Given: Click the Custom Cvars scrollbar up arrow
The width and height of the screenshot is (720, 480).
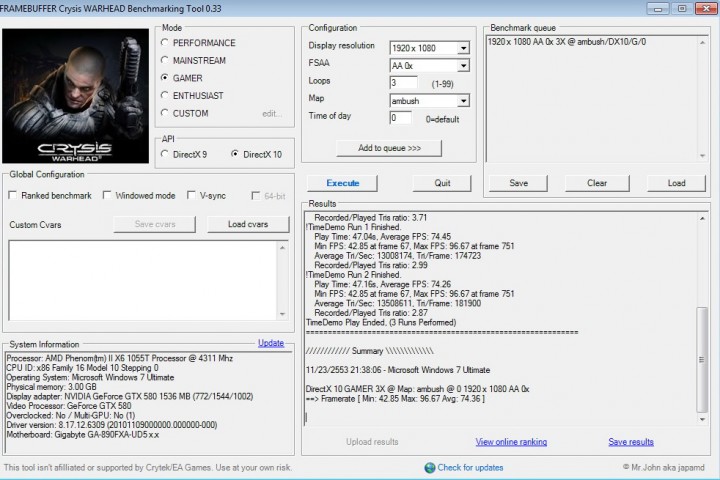Looking at the screenshot, I should pyautogui.click(x=282, y=248).
